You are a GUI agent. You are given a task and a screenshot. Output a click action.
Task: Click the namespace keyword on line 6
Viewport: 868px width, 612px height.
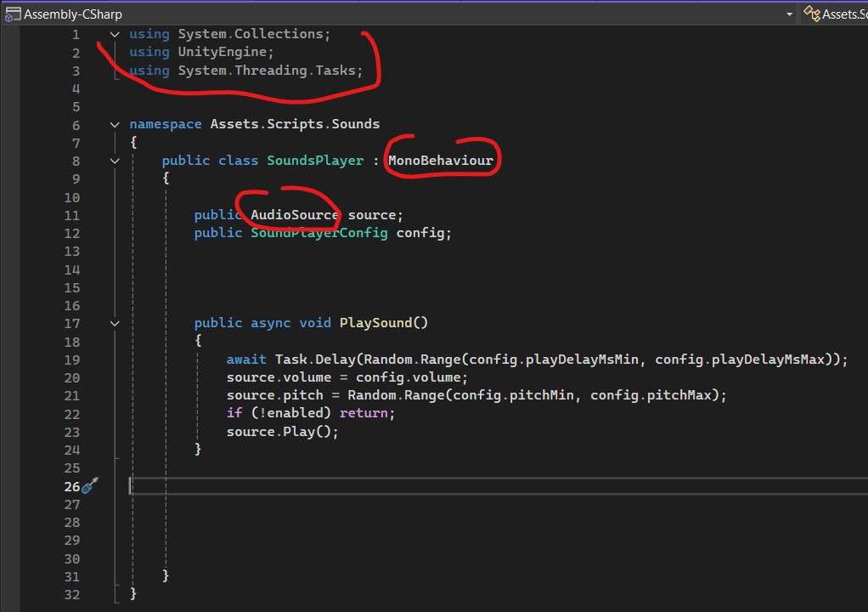(165, 124)
